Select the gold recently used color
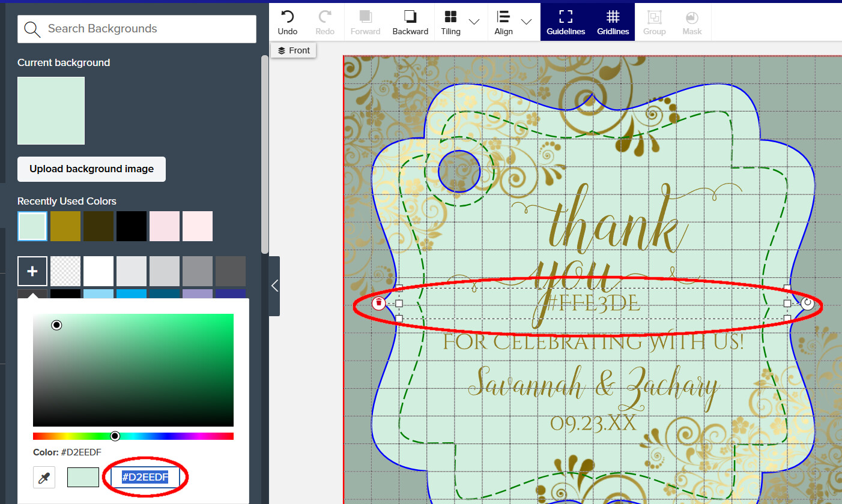842x504 pixels. 65,226
